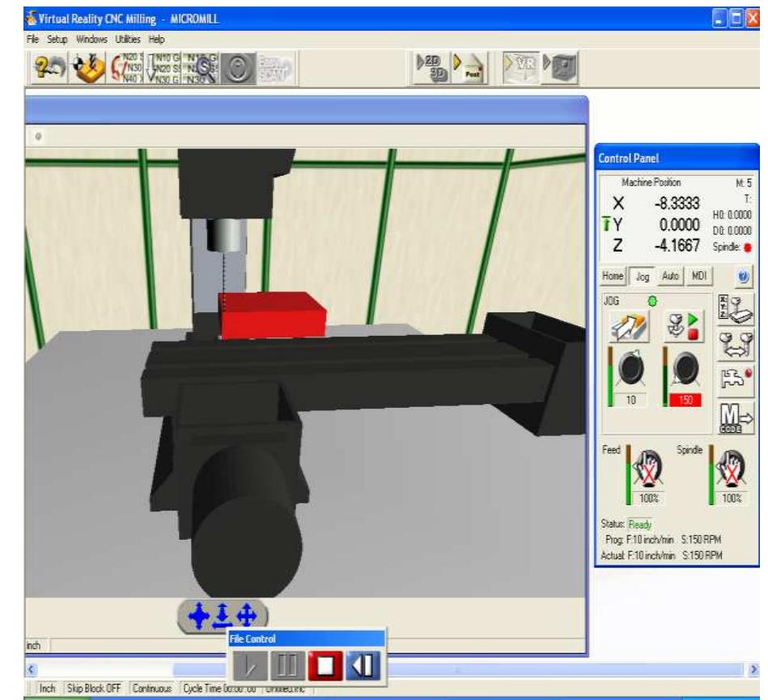Screen dimensions: 768x700
Task: Open the Utilities menu
Action: pyautogui.click(x=128, y=39)
